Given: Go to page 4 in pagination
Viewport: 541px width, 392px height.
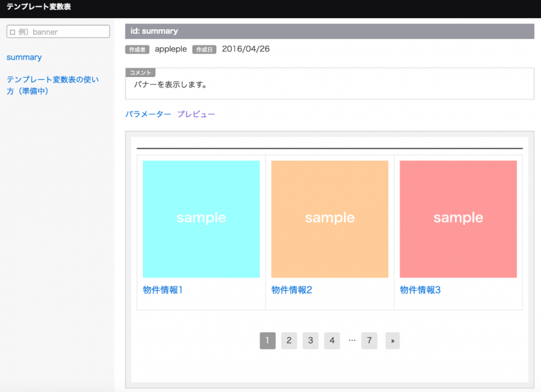Looking at the screenshot, I should pos(332,341).
